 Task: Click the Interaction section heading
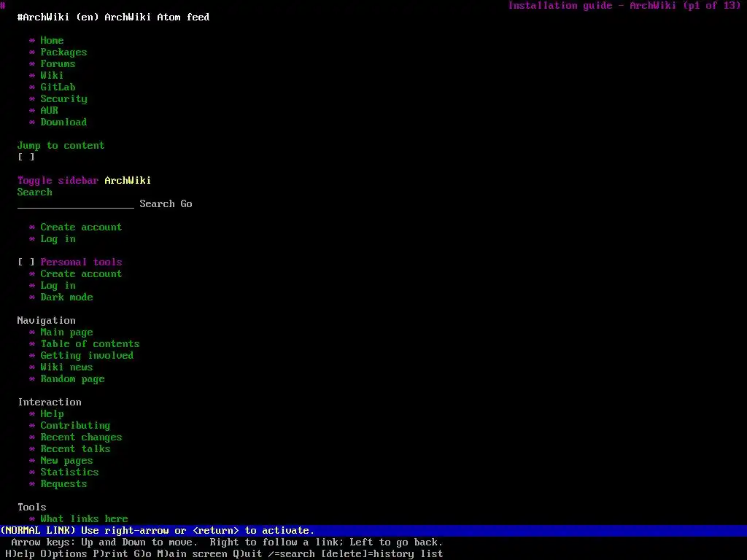point(50,402)
